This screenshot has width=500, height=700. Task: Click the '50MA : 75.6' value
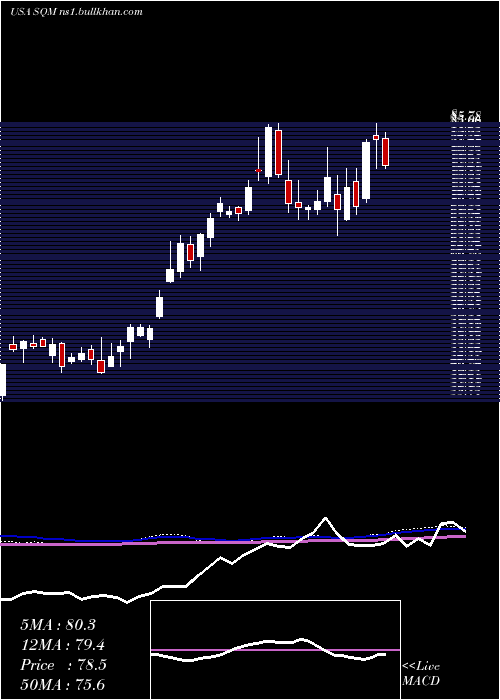pyautogui.click(x=62, y=684)
